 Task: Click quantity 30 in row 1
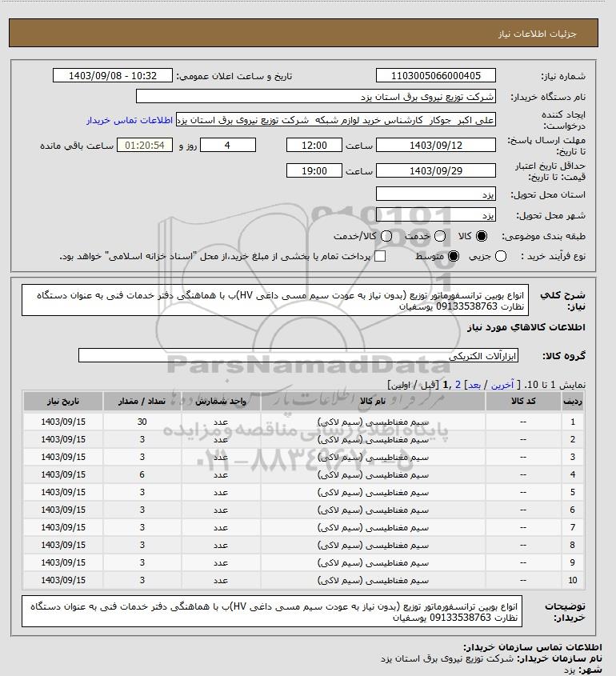click(142, 422)
